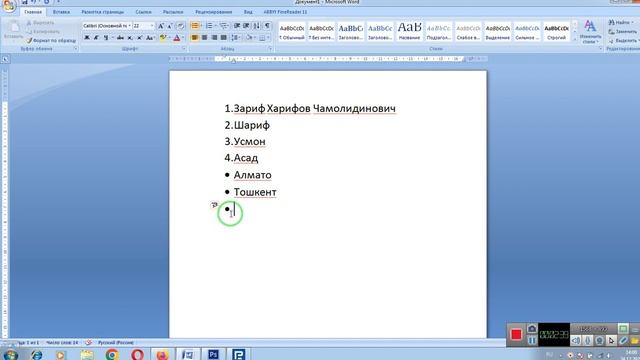Screen dimensions: 640x360
Task: Click the language Русский (Россия) in status bar
Action: point(116,342)
